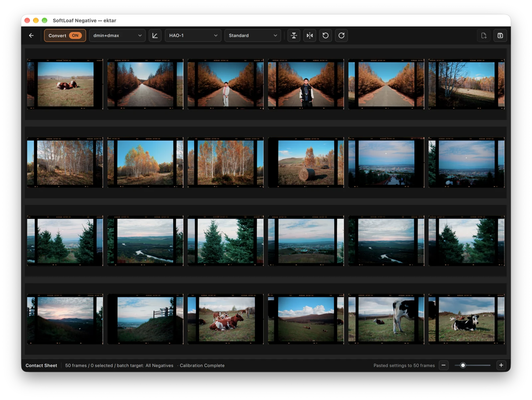
Task: Click the window title 'SoftLoaf Negative — ektar'
Action: point(84,20)
